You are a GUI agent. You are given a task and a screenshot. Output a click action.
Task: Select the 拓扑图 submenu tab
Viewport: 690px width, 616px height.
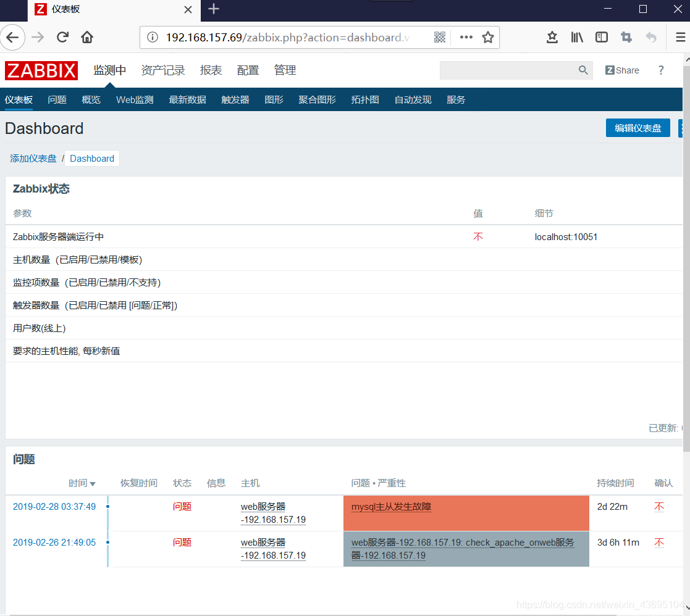pos(365,100)
